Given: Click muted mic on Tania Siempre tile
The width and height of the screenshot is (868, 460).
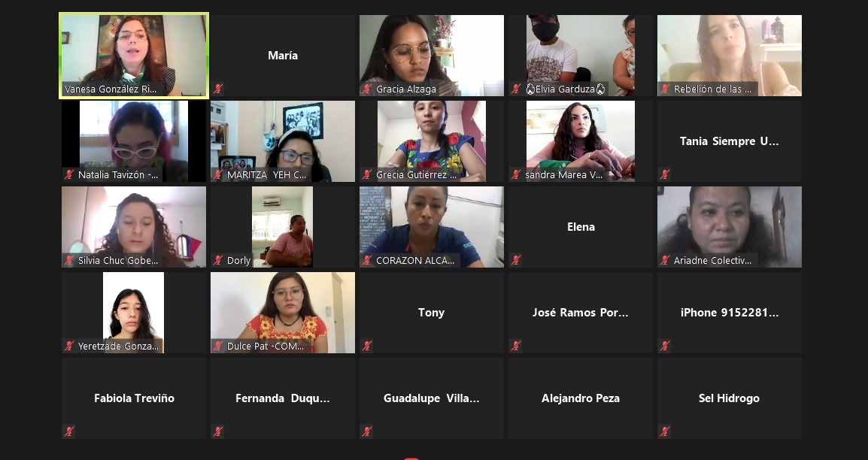Looking at the screenshot, I should click(665, 174).
